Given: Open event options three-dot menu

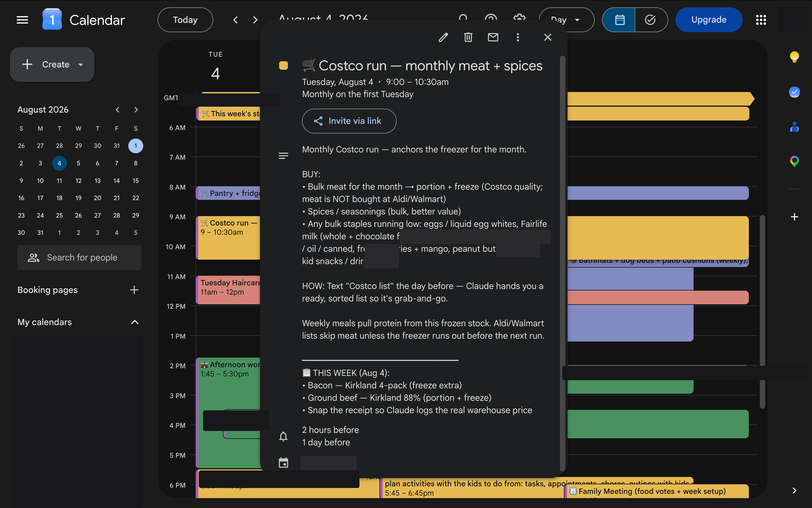Looking at the screenshot, I should click(x=518, y=37).
